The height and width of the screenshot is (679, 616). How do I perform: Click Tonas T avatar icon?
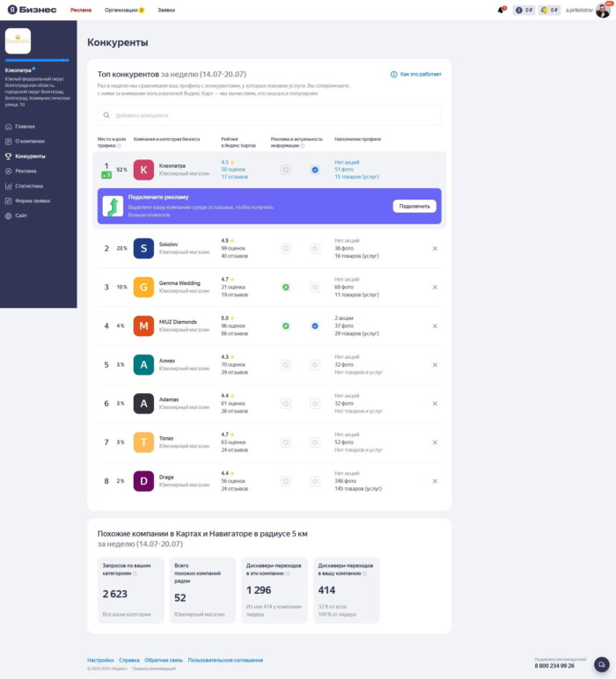(x=143, y=442)
